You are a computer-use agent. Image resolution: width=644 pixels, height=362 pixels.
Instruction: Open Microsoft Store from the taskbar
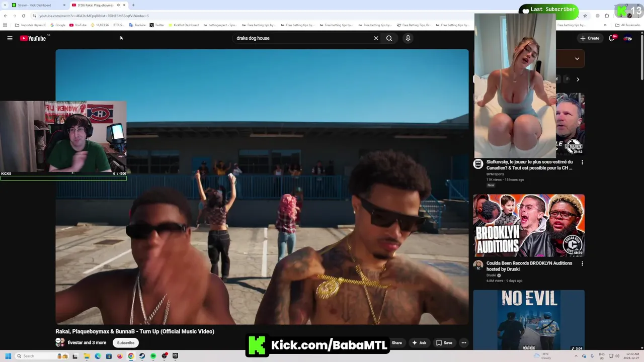coord(109,356)
